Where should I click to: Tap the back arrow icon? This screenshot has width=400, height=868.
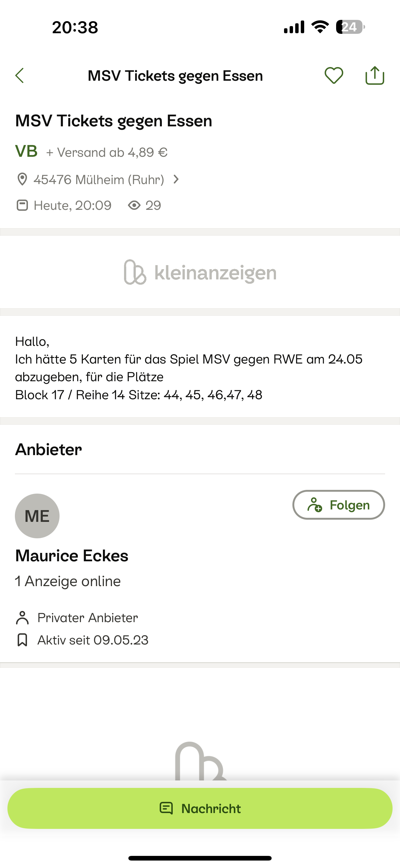coord(20,75)
